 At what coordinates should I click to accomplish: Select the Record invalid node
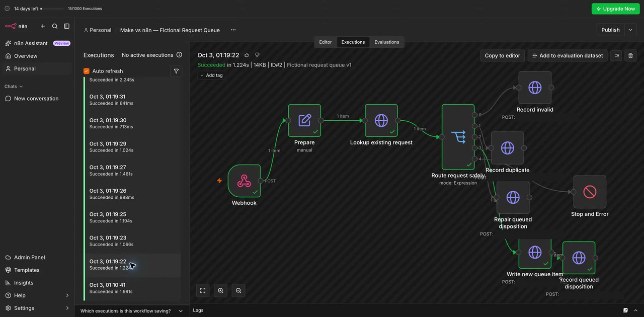tap(535, 88)
